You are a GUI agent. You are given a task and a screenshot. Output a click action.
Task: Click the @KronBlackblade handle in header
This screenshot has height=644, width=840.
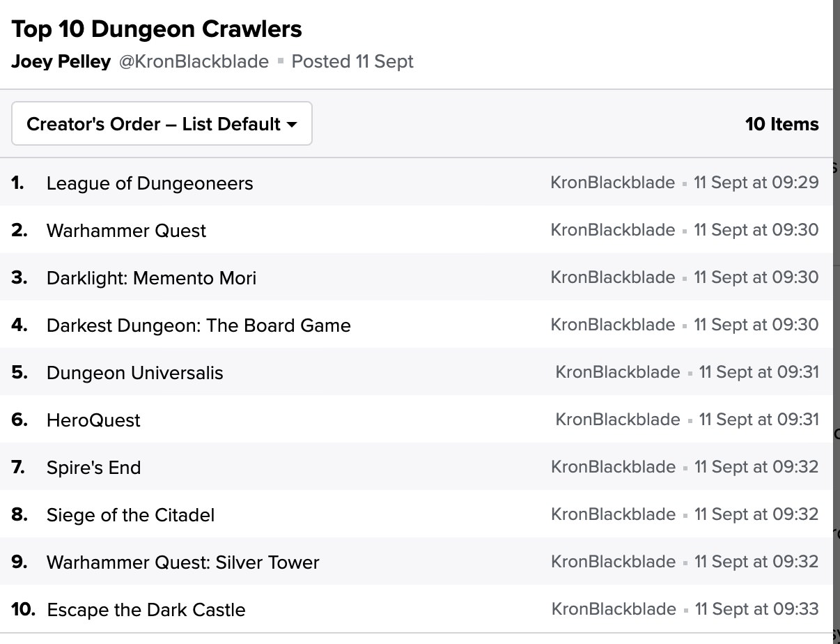pos(194,61)
